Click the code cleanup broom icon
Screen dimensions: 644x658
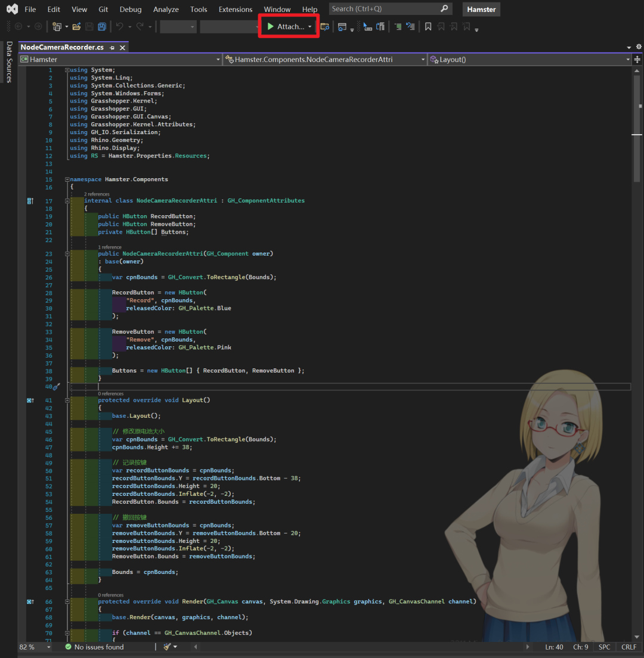[x=166, y=647]
